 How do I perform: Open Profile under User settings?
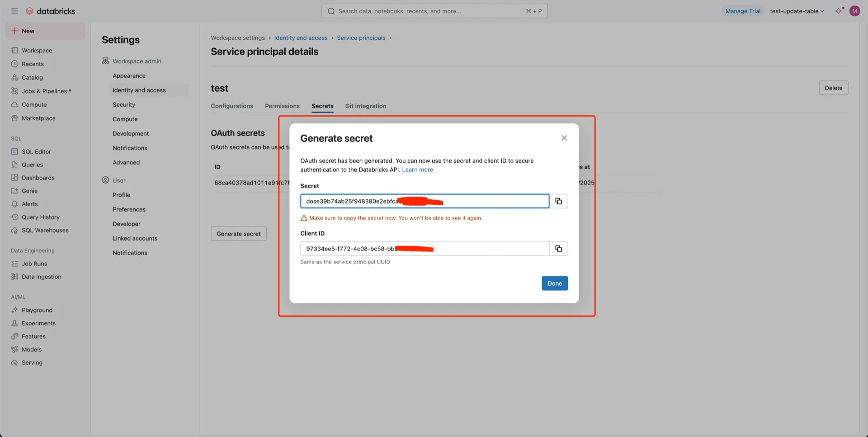(x=121, y=195)
